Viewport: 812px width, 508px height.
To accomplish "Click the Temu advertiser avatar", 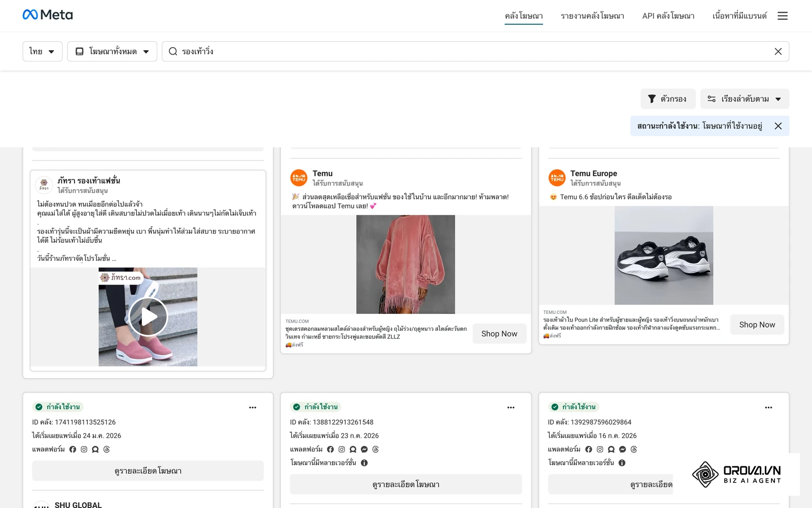I will (x=299, y=178).
